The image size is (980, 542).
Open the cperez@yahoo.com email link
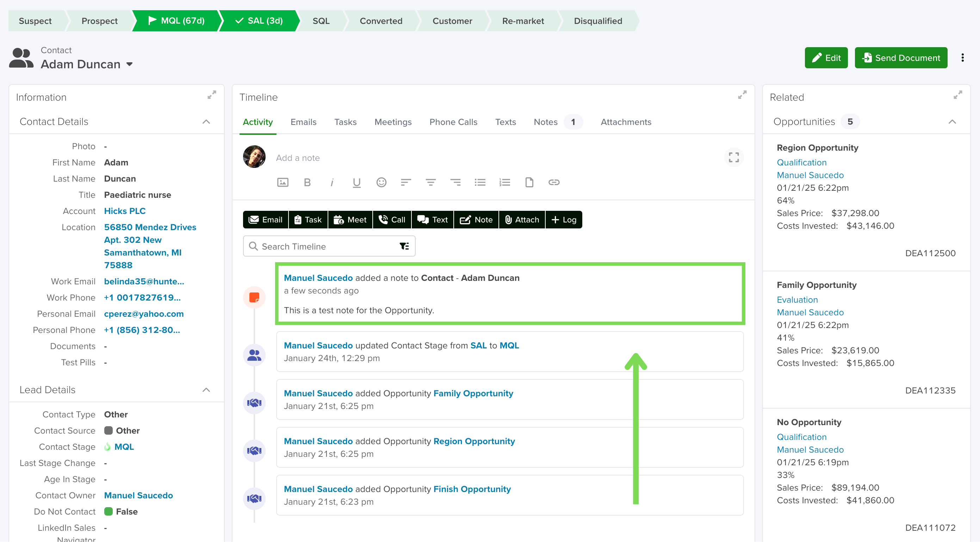144,314
